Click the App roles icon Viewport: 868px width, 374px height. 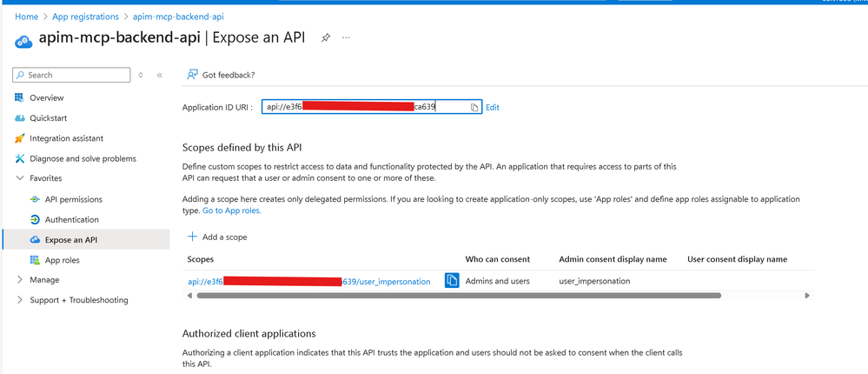click(35, 260)
